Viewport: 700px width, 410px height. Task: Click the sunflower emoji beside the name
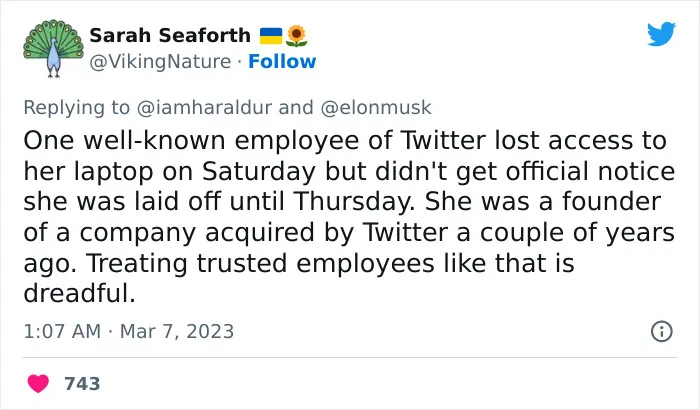pyautogui.click(x=296, y=36)
